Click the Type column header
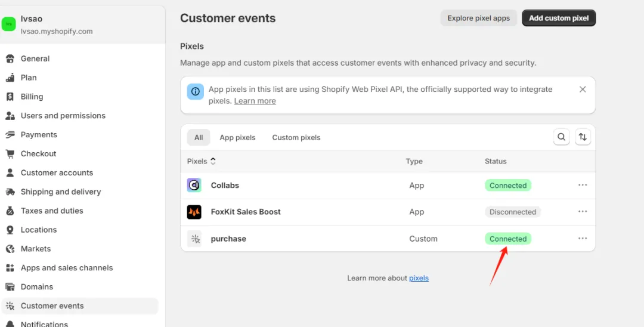 point(414,162)
